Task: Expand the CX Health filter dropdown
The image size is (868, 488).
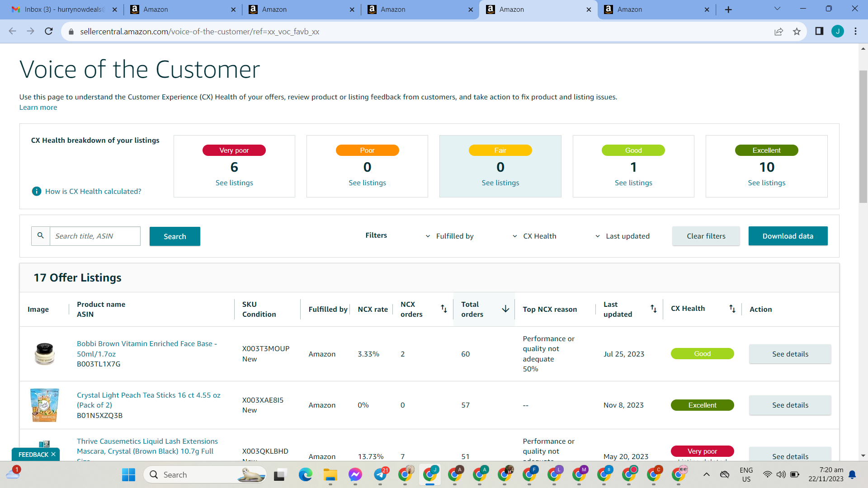Action: click(534, 236)
